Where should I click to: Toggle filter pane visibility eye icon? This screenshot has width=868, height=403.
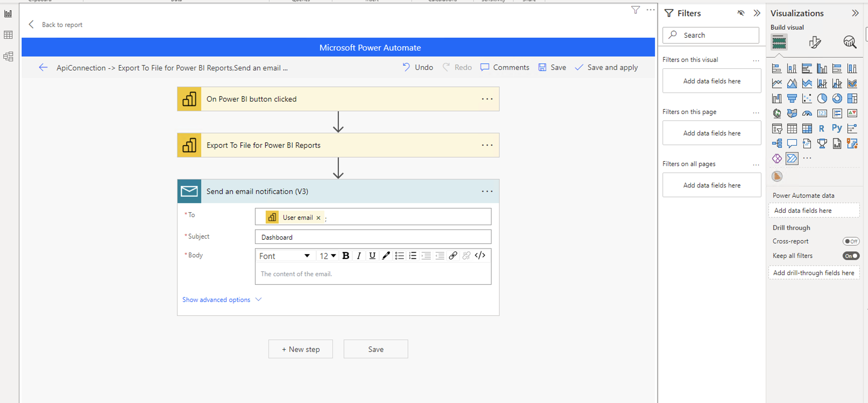pos(741,13)
